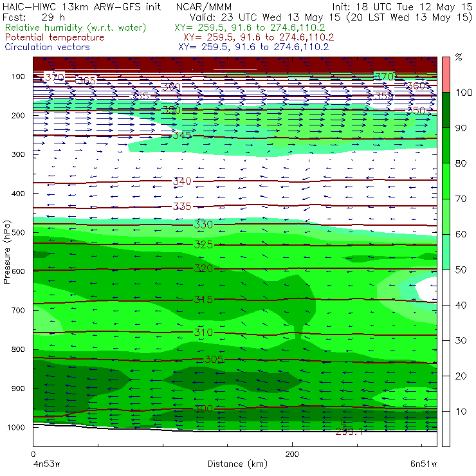Click the 320 potential temperature contour label
Viewport: 476px width, 476px height.
pyautogui.click(x=203, y=268)
